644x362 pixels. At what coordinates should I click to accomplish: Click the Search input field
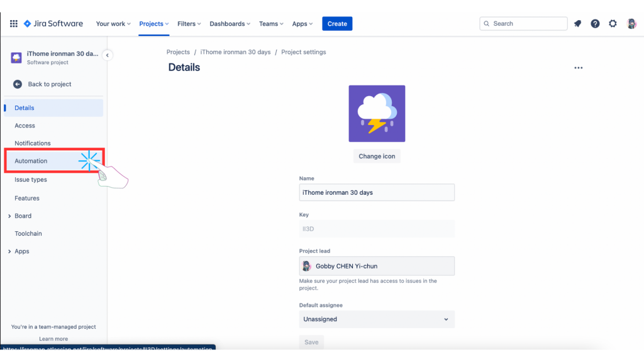point(523,24)
